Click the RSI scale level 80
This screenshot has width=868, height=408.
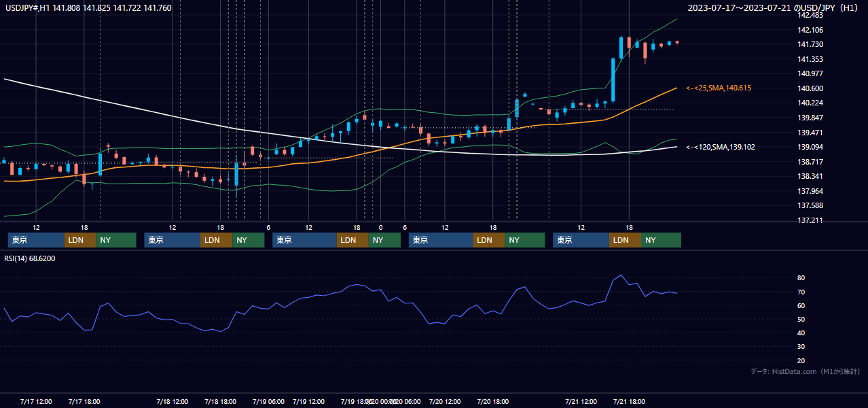coord(801,278)
